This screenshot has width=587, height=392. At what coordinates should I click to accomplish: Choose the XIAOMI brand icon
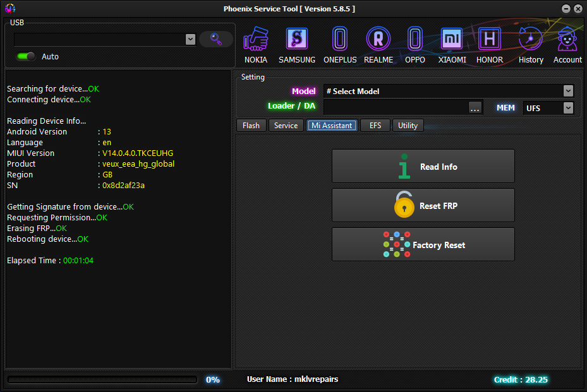pos(452,45)
